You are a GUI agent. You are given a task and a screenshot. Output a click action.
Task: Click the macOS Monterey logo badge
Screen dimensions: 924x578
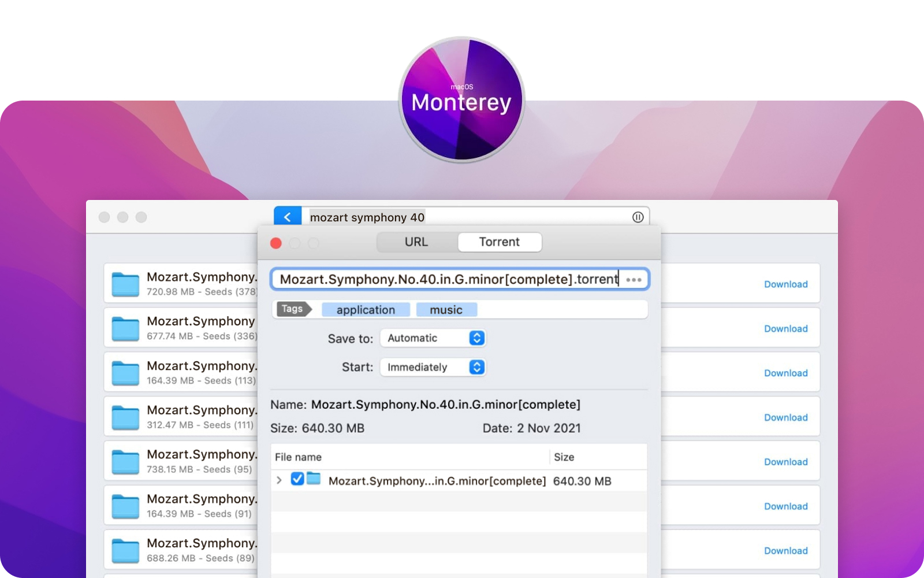point(462,99)
